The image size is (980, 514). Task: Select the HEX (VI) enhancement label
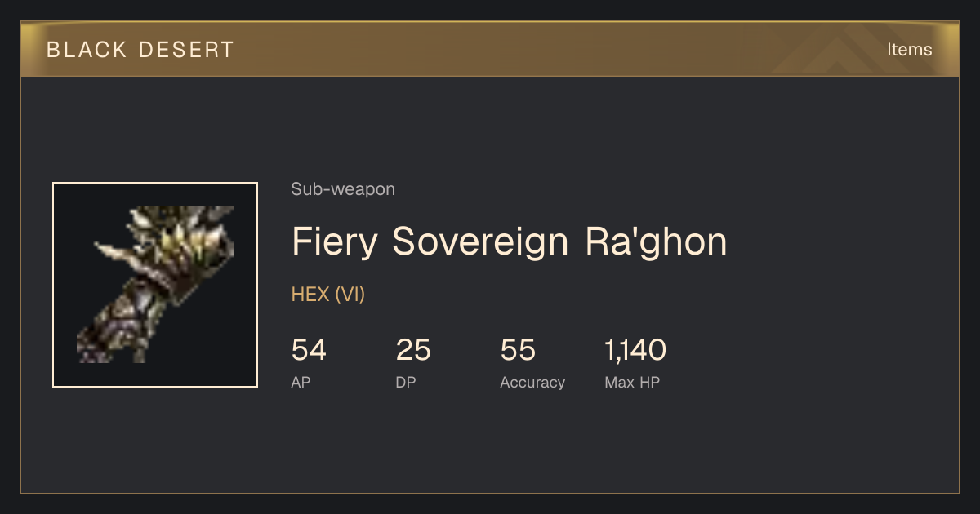coord(328,295)
